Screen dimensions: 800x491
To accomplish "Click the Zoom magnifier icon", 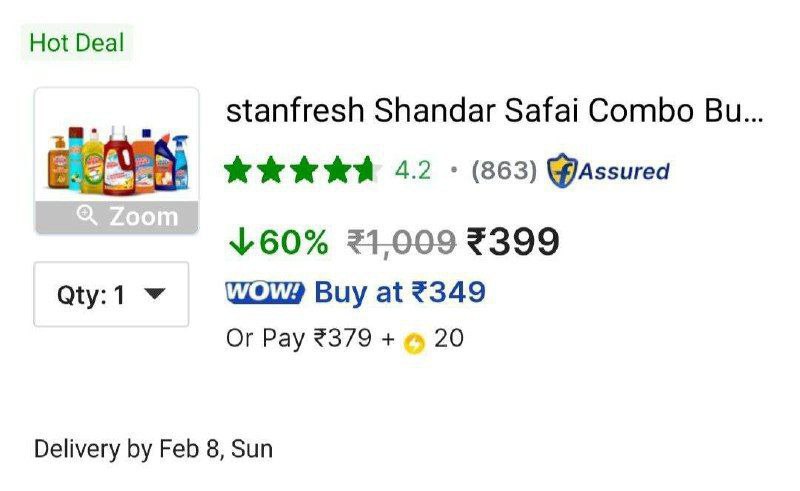I will click(87, 215).
